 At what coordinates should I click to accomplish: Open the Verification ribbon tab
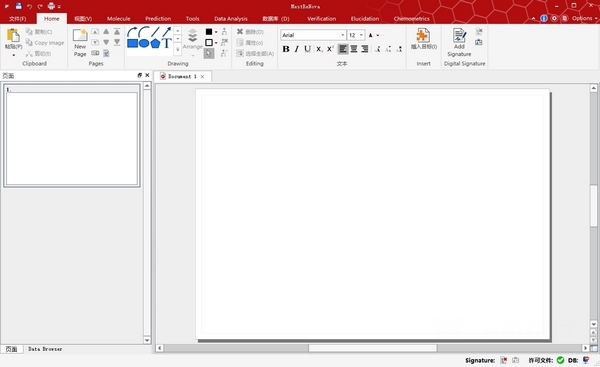[321, 18]
